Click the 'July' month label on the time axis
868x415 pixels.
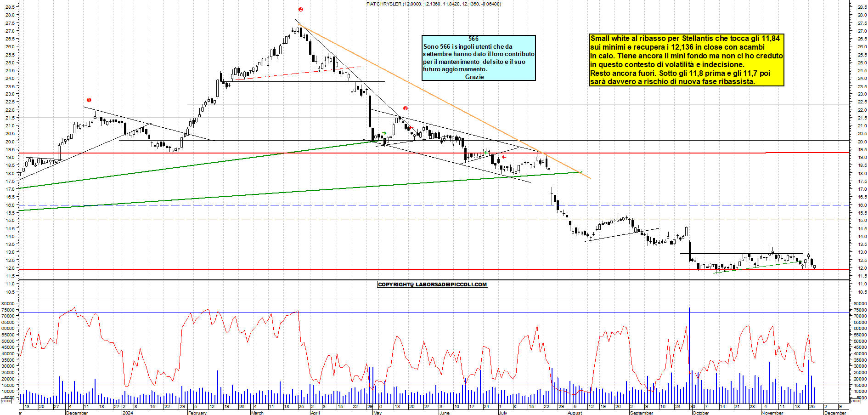(503, 413)
